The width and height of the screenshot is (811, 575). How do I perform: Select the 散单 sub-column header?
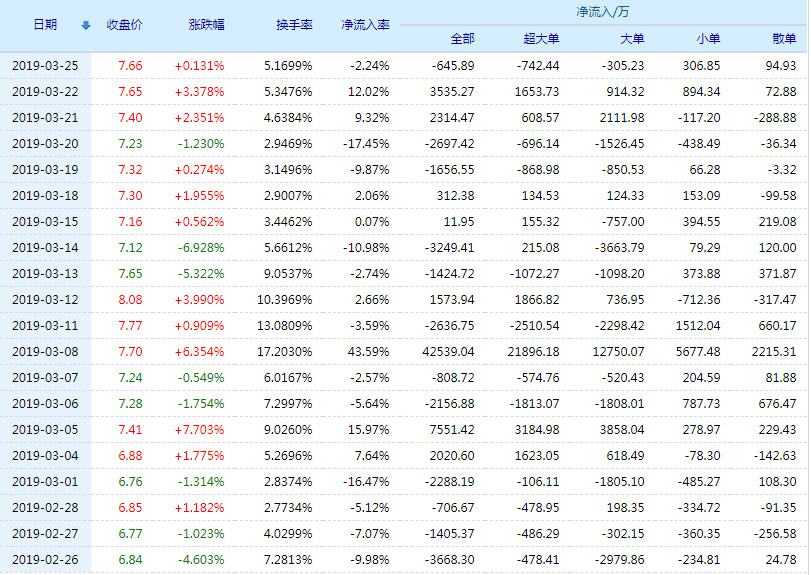coord(784,39)
